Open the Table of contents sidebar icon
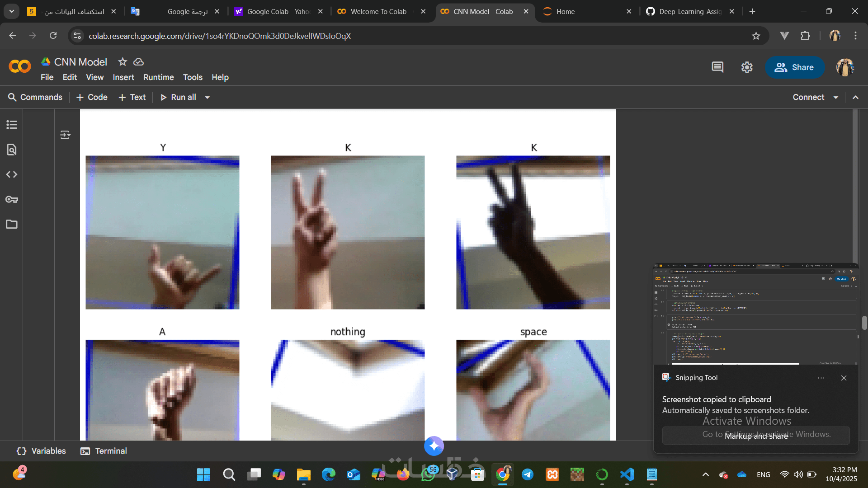The height and width of the screenshot is (488, 868). click(x=12, y=125)
